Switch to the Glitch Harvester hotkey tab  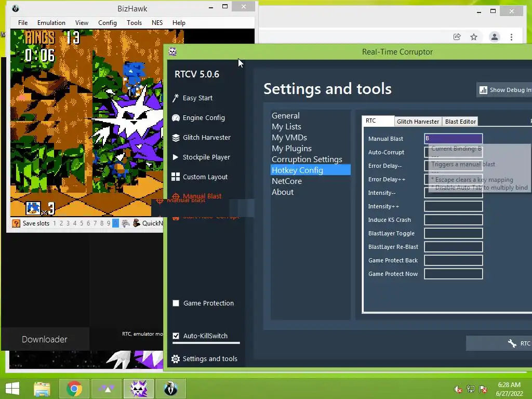[x=418, y=122]
